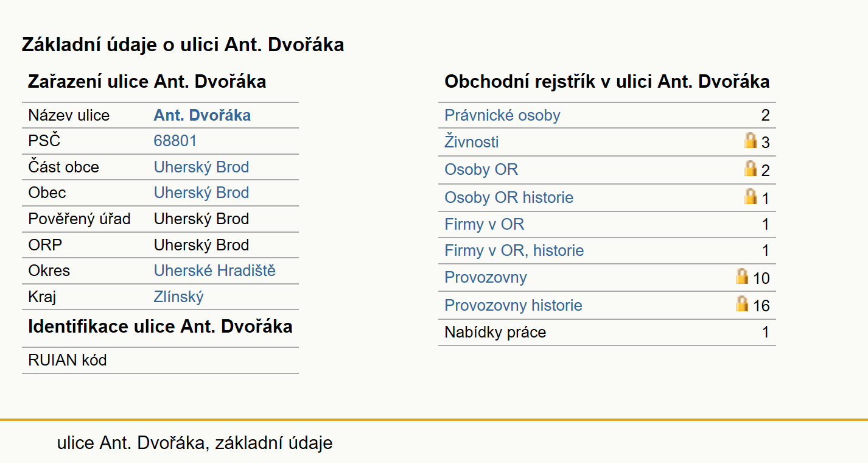This screenshot has width=868, height=463.
Task: Click the lock icon in Osoby OR row
Action: tap(751, 168)
